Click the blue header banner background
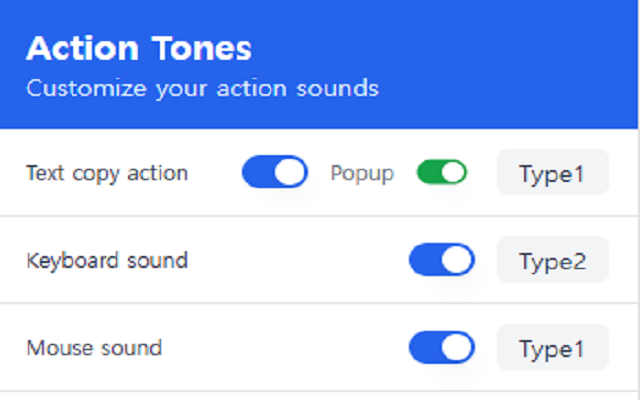The height and width of the screenshot is (400, 640). point(480,60)
